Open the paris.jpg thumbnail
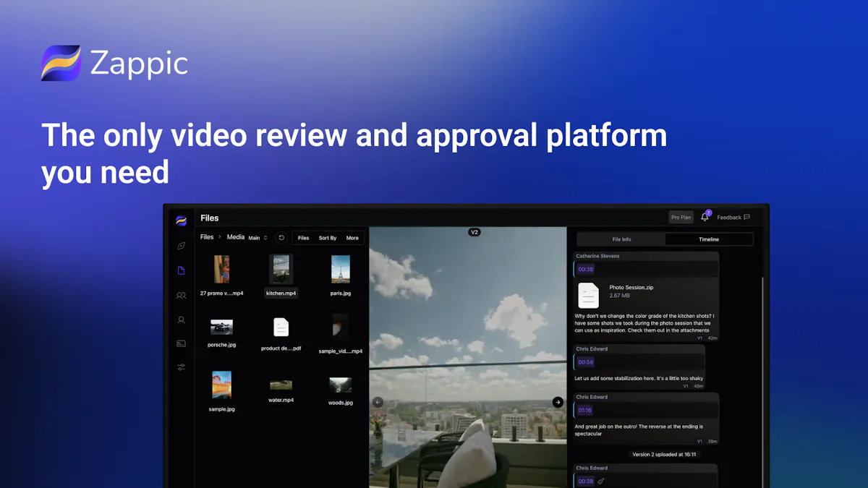The width and height of the screenshot is (868, 488). point(341,269)
